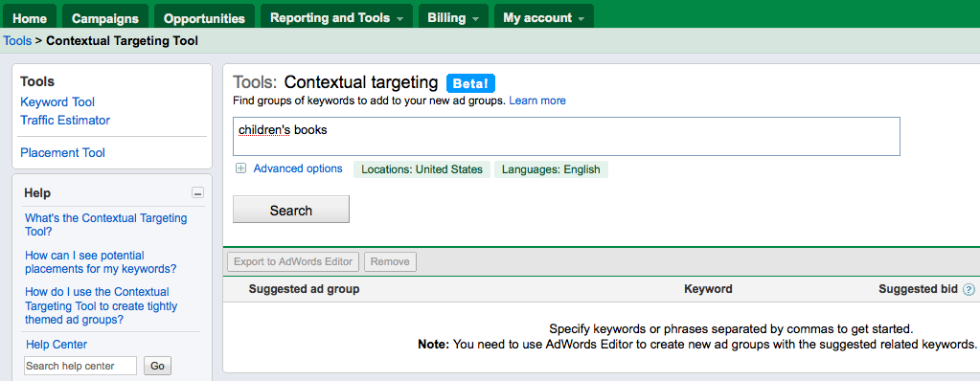
Task: Open "What's the Contextual Targeting Tool?" help link
Action: point(105,225)
